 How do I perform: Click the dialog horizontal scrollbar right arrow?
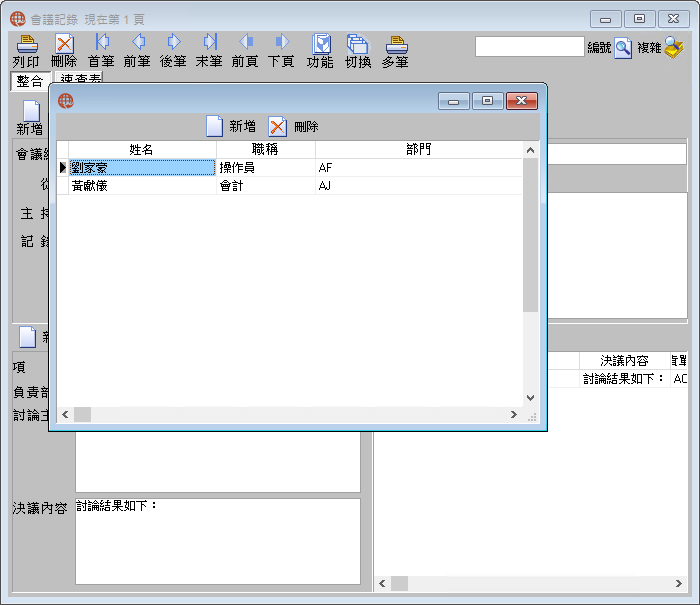point(514,414)
